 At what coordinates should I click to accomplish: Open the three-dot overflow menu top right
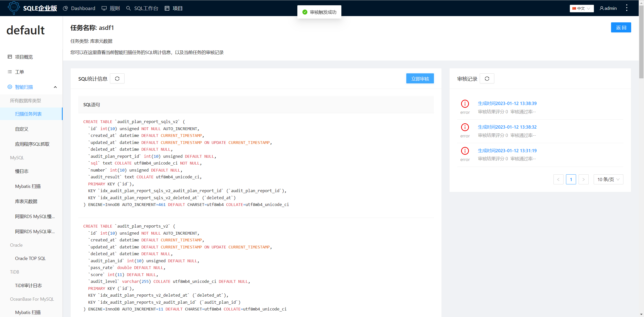pos(626,8)
